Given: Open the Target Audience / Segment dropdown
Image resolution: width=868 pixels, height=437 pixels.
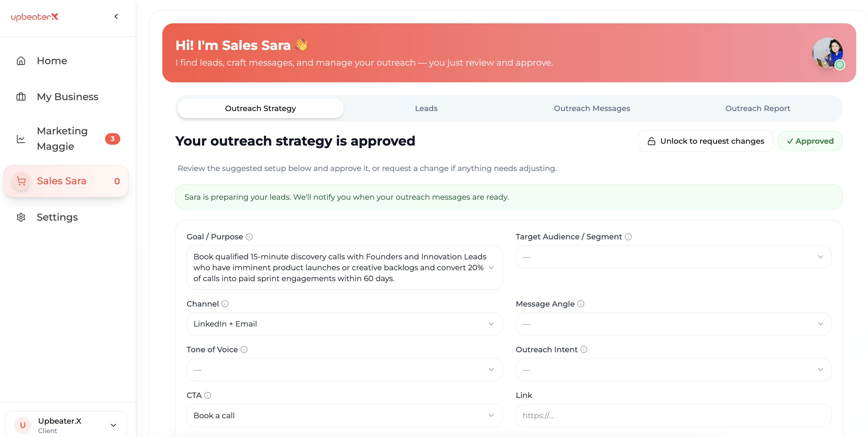Looking at the screenshot, I should [x=673, y=257].
